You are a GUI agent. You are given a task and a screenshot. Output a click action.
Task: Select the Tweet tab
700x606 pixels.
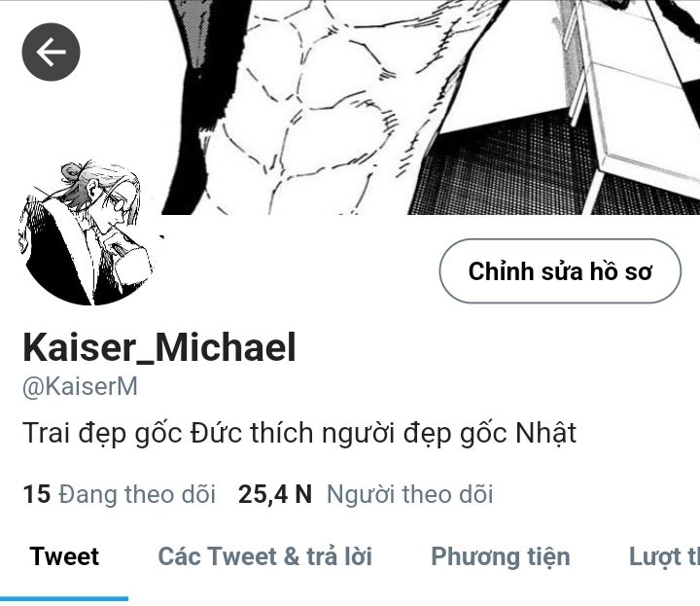(64, 556)
